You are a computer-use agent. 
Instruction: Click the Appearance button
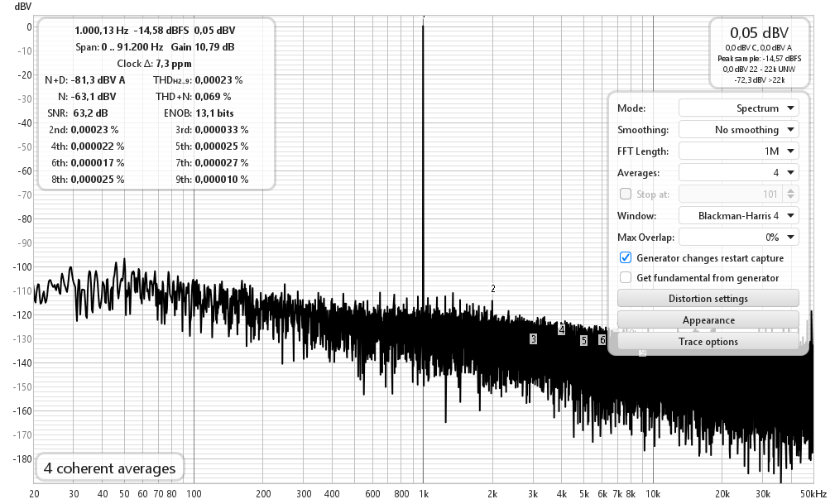(x=708, y=319)
